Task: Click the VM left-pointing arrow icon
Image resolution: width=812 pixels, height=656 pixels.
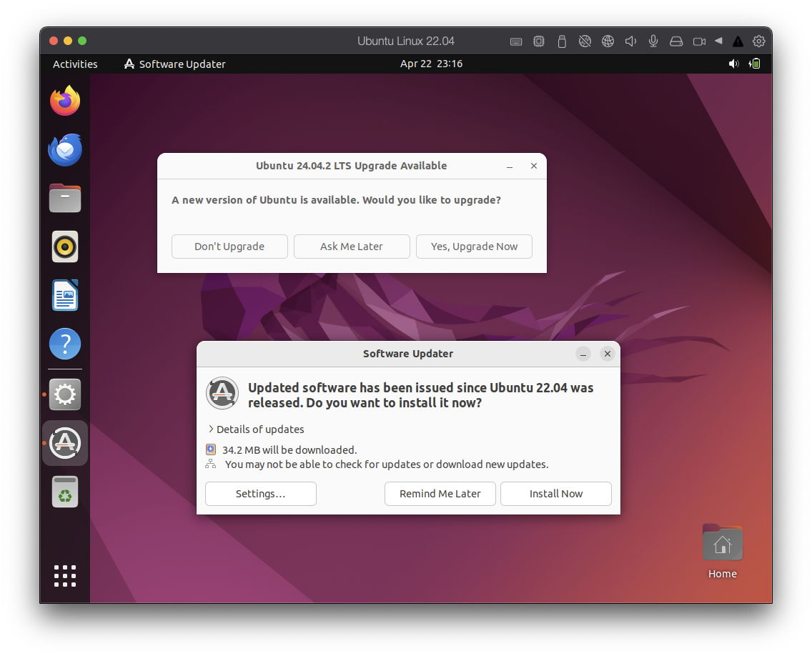Action: (x=718, y=41)
